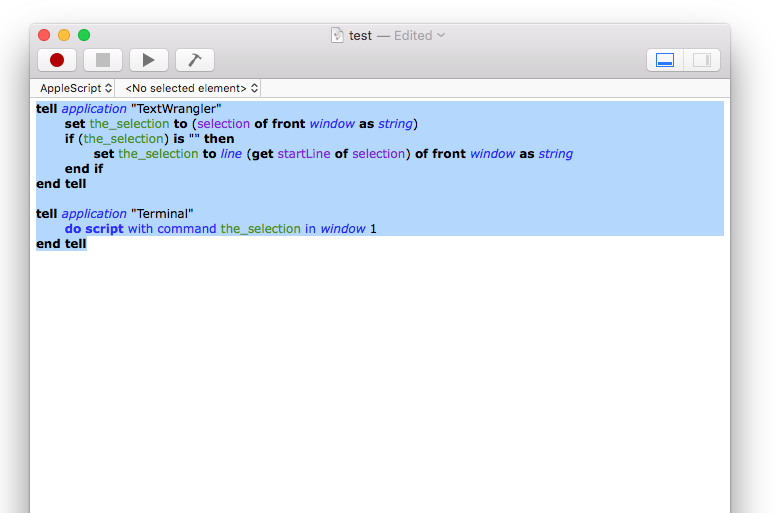Open the AppleScript language dropdown
Screen dimensions: 776x513
tap(76, 88)
